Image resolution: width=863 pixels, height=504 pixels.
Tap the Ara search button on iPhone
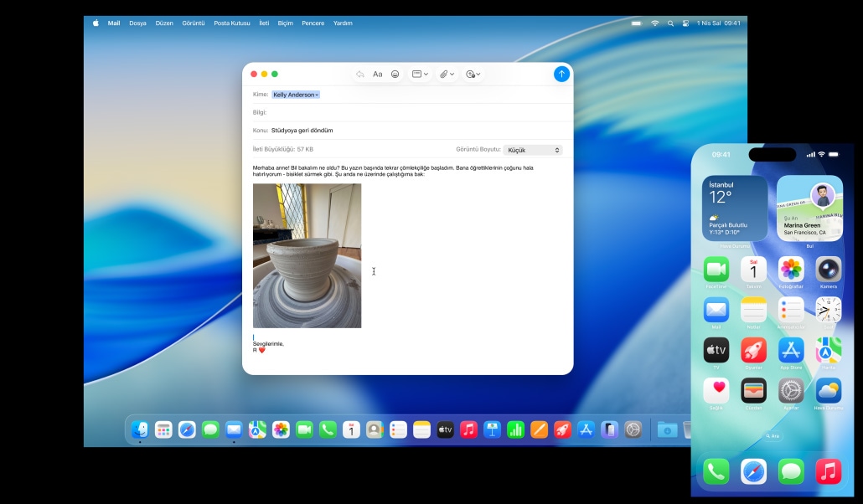pyautogui.click(x=772, y=436)
